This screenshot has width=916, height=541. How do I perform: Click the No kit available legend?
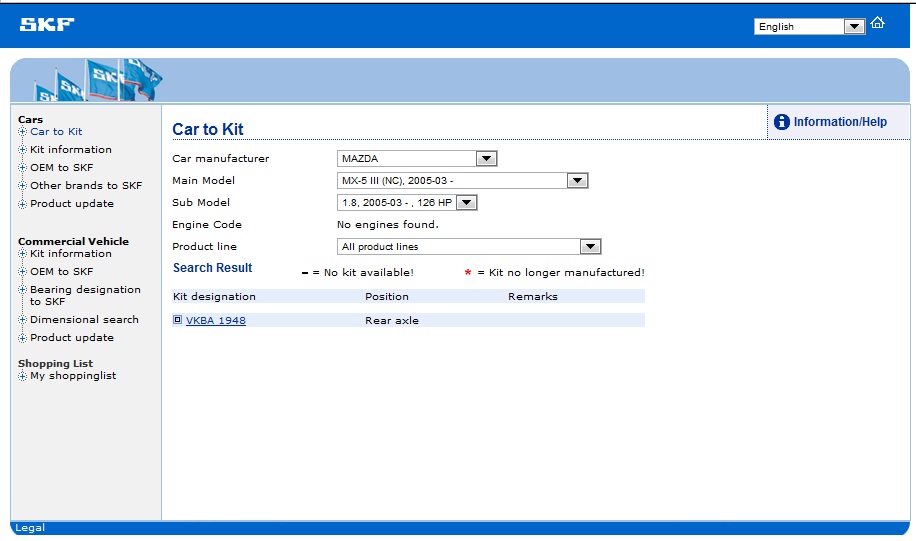click(358, 272)
